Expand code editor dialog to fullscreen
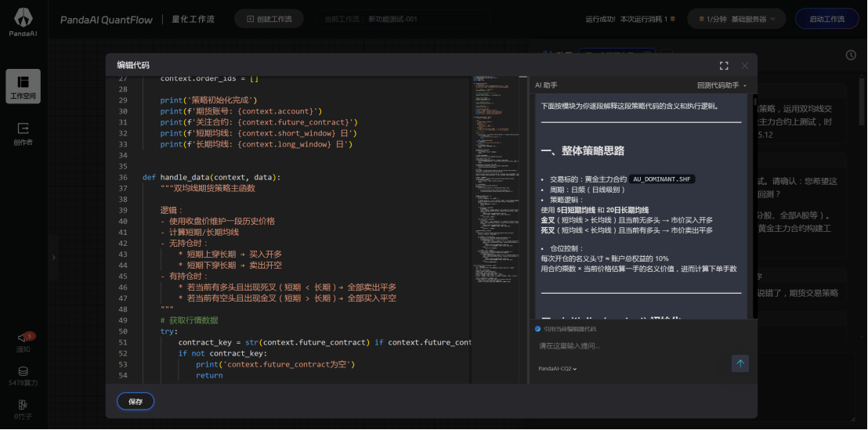Image resolution: width=868 pixels, height=430 pixels. tap(724, 66)
